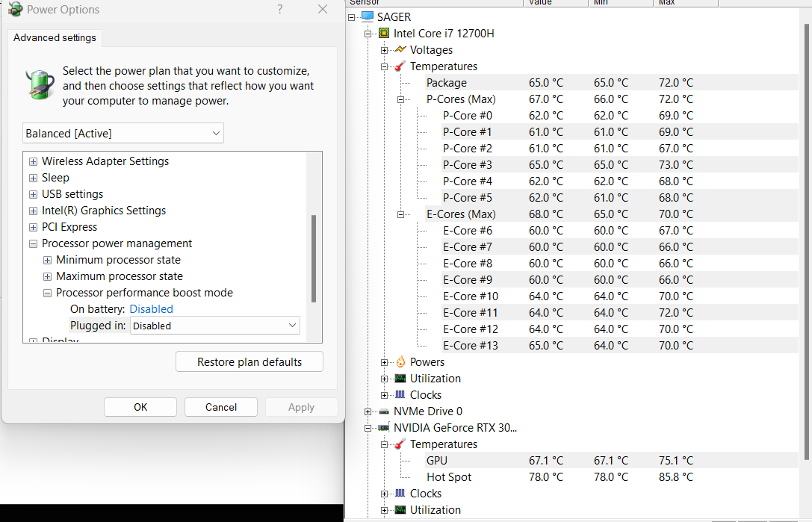Click P-Core #3 max value 73.0 °C
Viewport: 812px width, 522px height.
pyautogui.click(x=676, y=165)
